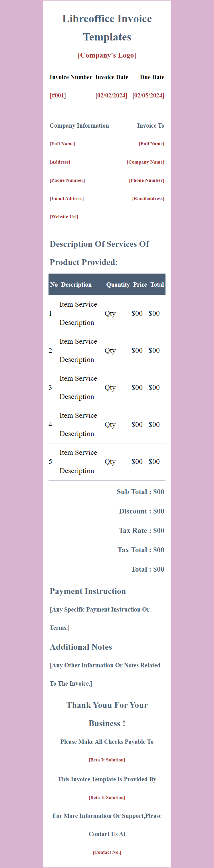The height and width of the screenshot is (868, 214).
Task: Select the Qty cell in row 3
Action: coord(110,388)
